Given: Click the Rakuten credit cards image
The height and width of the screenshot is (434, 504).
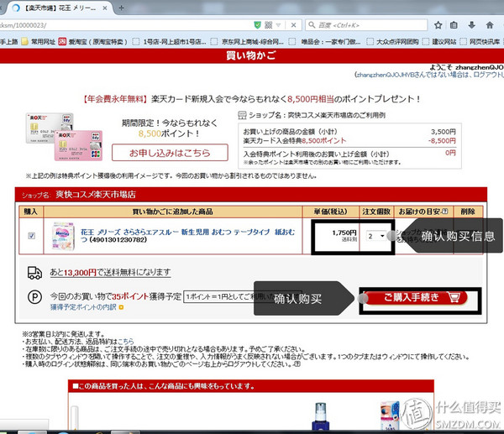Looking at the screenshot, I should pos(65,137).
